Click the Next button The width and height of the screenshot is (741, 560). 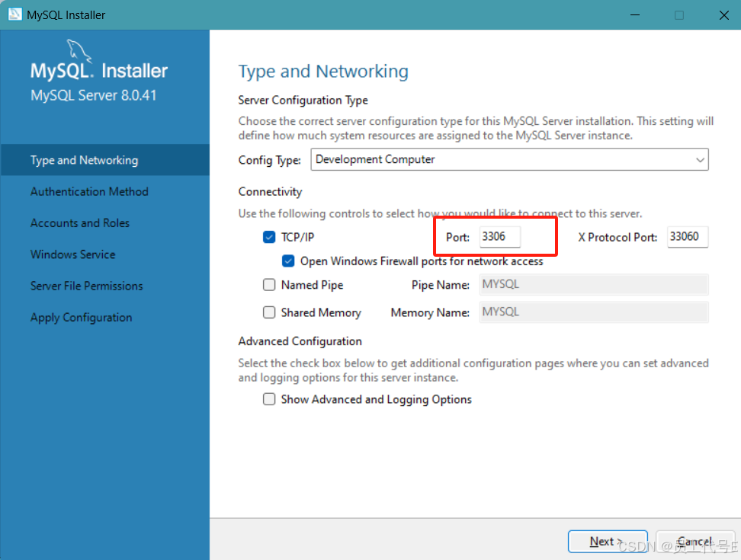608,541
